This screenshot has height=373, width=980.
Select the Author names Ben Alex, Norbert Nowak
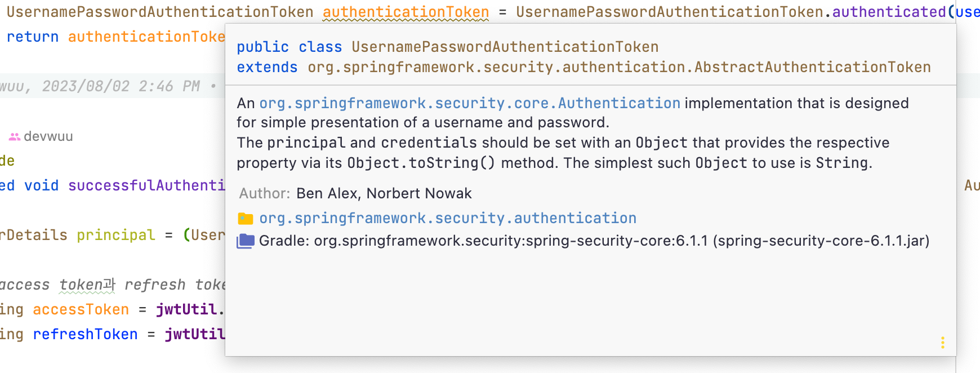point(384,193)
